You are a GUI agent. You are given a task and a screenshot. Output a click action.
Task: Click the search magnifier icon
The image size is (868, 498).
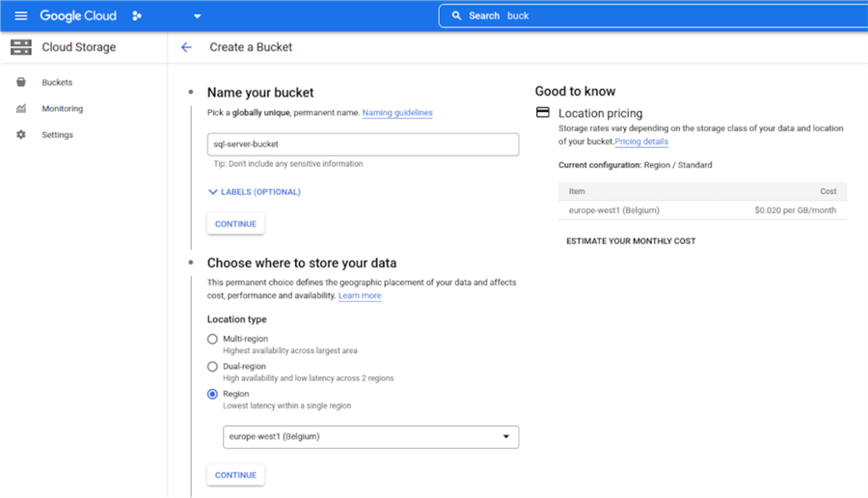[x=456, y=15]
